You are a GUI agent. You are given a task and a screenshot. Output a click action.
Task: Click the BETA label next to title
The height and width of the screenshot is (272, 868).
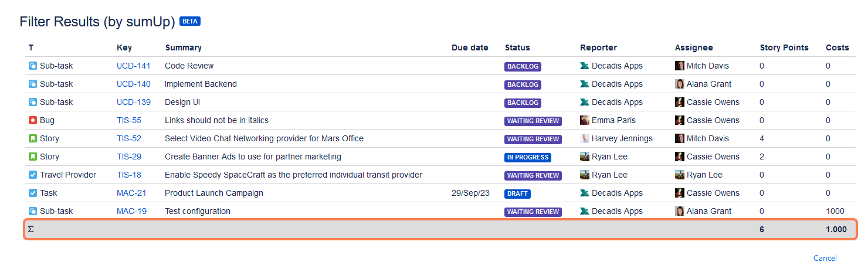(x=190, y=21)
